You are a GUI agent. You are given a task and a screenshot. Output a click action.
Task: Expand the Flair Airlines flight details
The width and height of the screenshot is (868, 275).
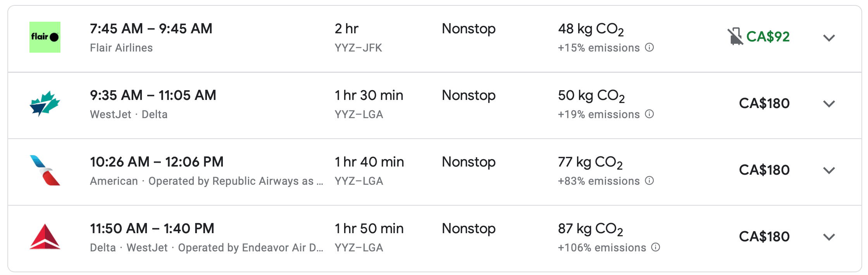click(x=829, y=38)
